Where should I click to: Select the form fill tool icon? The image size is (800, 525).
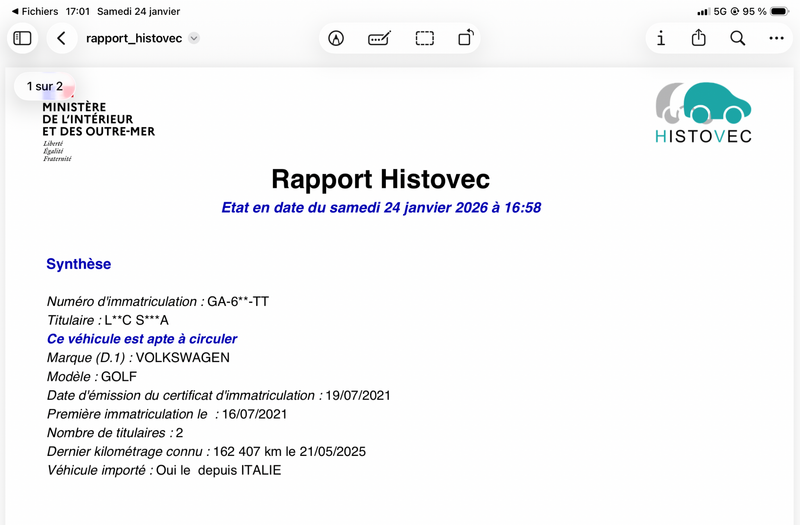(x=379, y=38)
